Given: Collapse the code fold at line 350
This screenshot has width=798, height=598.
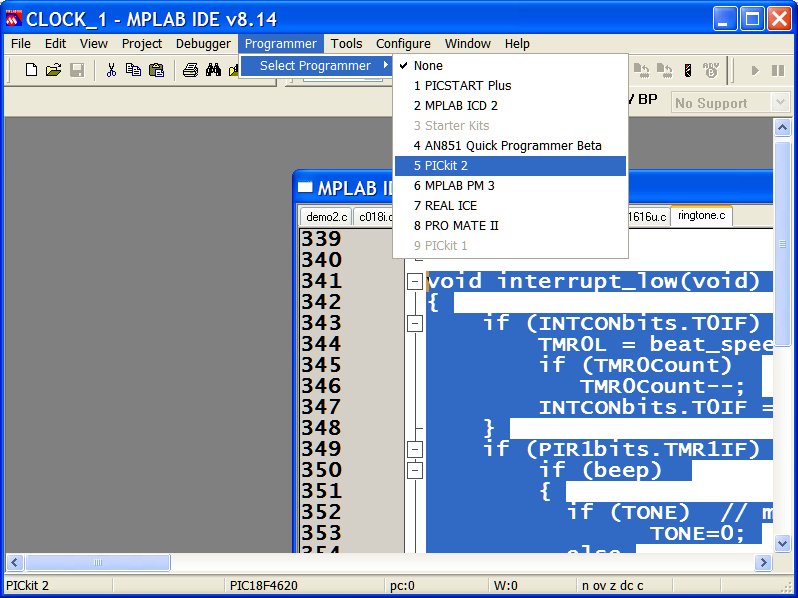Looking at the screenshot, I should coord(415,470).
